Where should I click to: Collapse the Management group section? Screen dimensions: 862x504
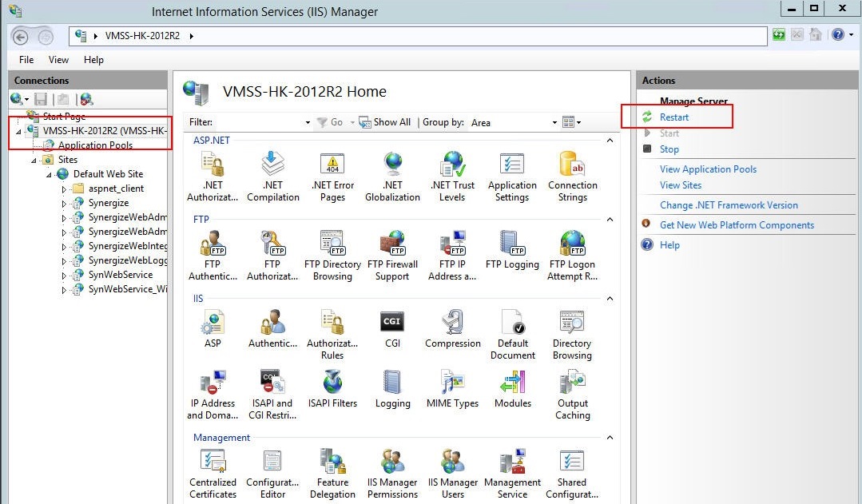click(x=610, y=438)
